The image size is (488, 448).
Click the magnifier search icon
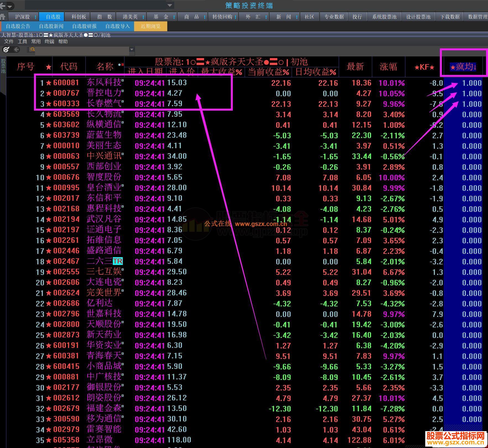pyautogui.click(x=32, y=50)
